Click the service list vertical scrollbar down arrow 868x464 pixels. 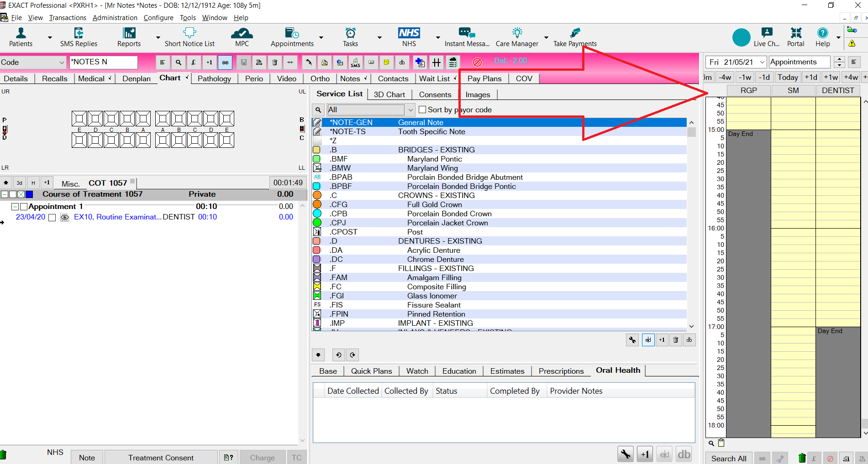point(691,326)
